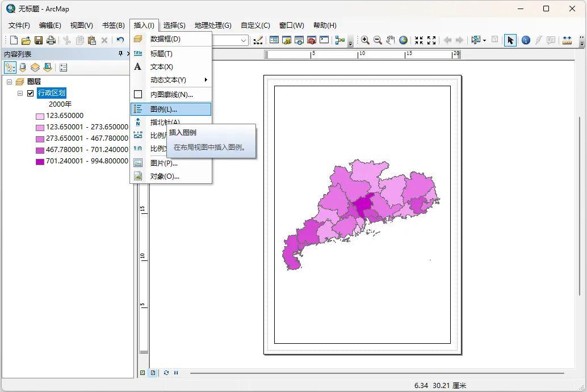List layers by drawing order
Image resolution: width=587 pixels, height=392 pixels.
(x=10, y=68)
